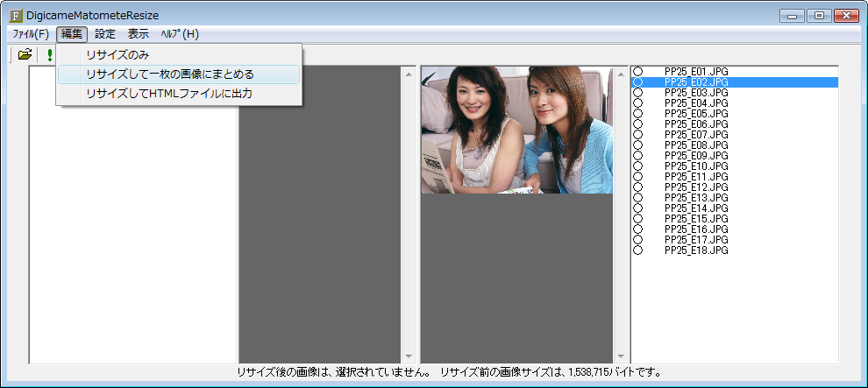Click the DigicameMatometeResize title bar app icon

pos(17,16)
